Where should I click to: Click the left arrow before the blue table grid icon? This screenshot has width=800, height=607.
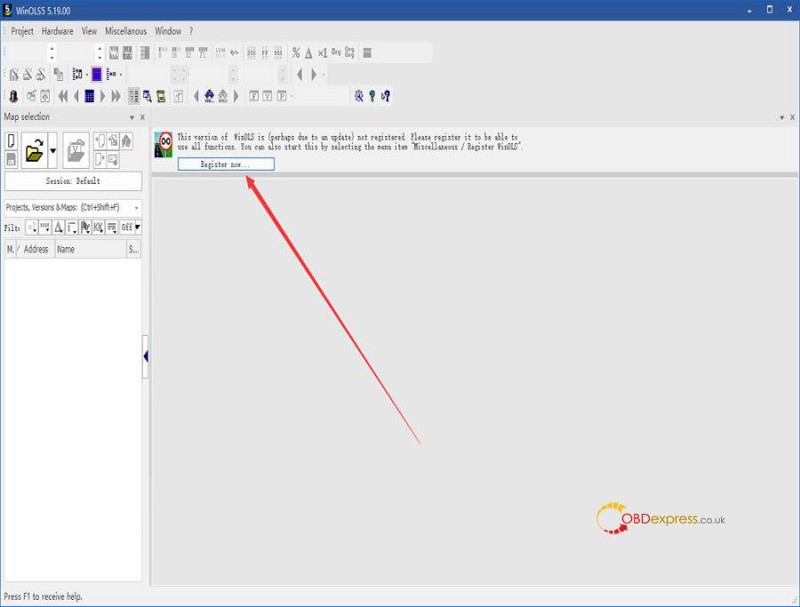[x=76, y=96]
